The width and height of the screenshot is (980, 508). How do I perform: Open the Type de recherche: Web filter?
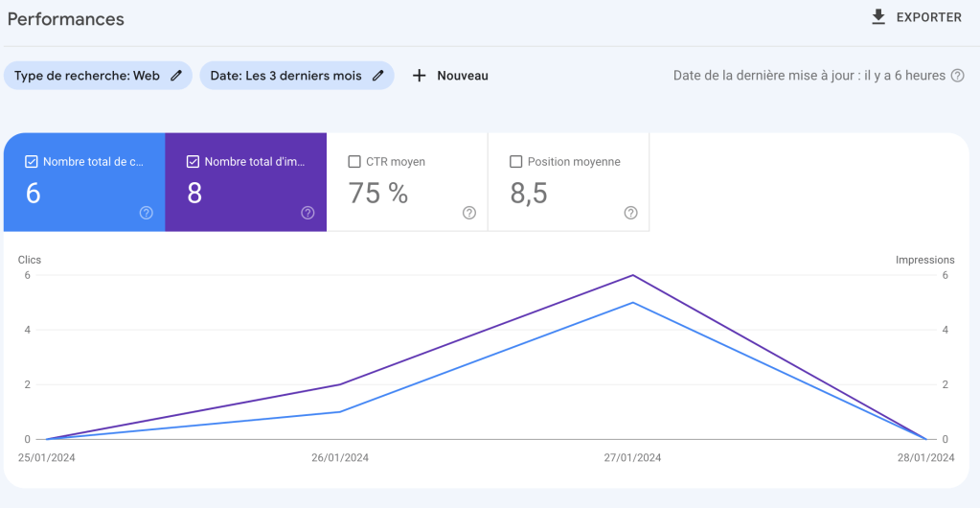[x=87, y=76]
